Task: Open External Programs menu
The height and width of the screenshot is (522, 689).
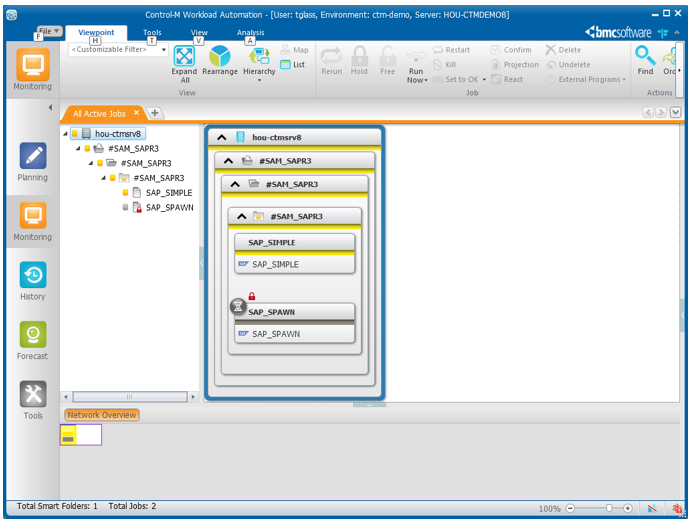Action: [586, 80]
